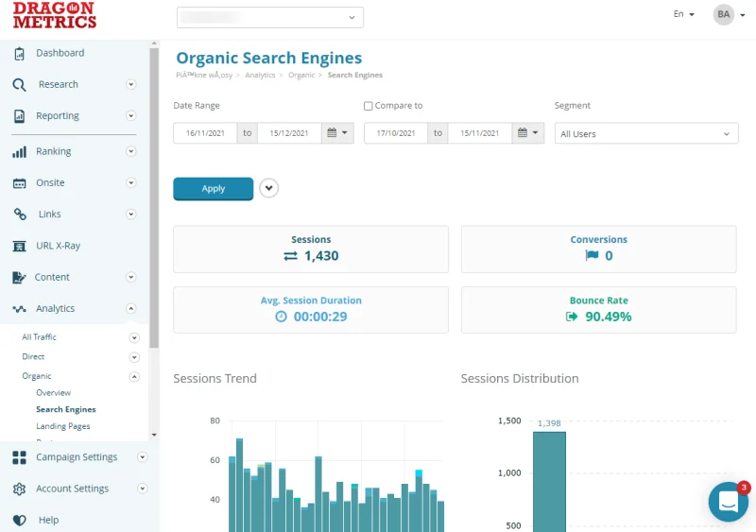This screenshot has height=532, width=756.
Task: Click the Dragon Metrics logo
Action: click(55, 15)
